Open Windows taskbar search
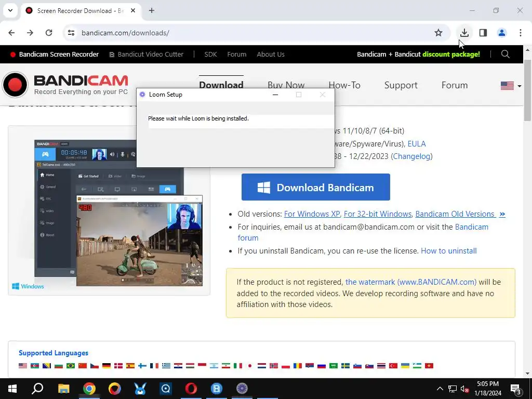 [x=37, y=389]
